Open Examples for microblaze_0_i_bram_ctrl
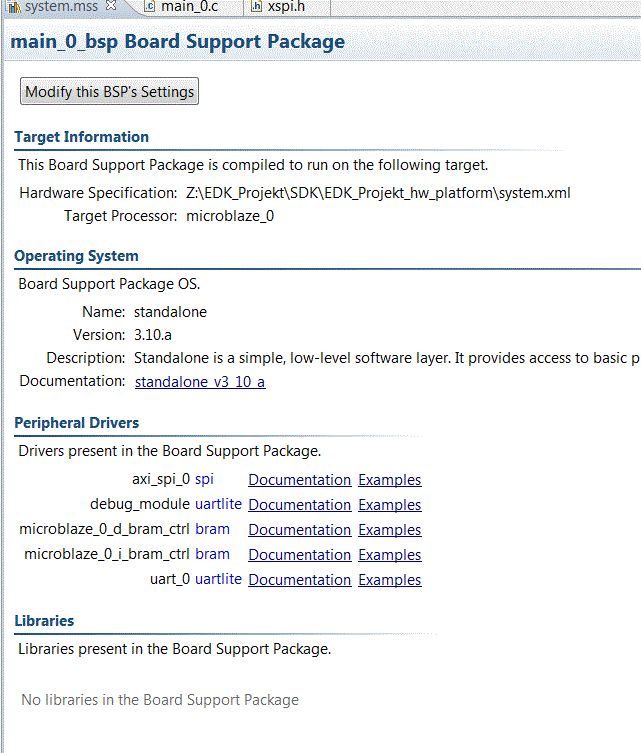The height and width of the screenshot is (753, 641). pyautogui.click(x=389, y=555)
